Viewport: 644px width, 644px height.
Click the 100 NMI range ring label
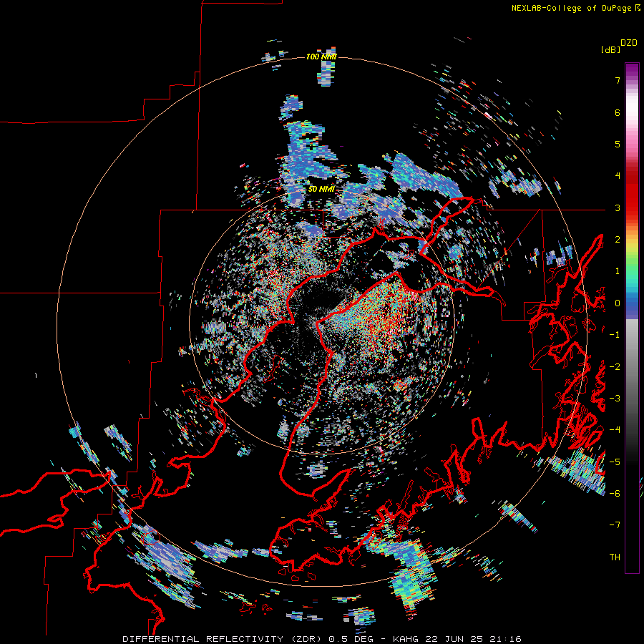[x=321, y=57]
